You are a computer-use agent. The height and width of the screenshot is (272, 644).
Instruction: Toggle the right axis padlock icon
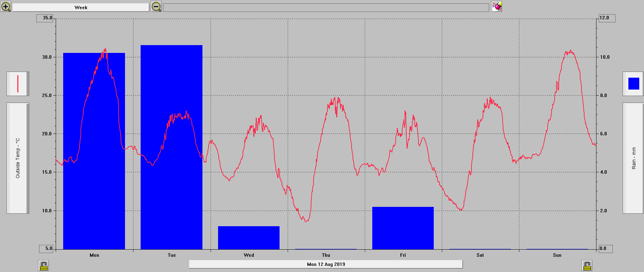click(587, 266)
